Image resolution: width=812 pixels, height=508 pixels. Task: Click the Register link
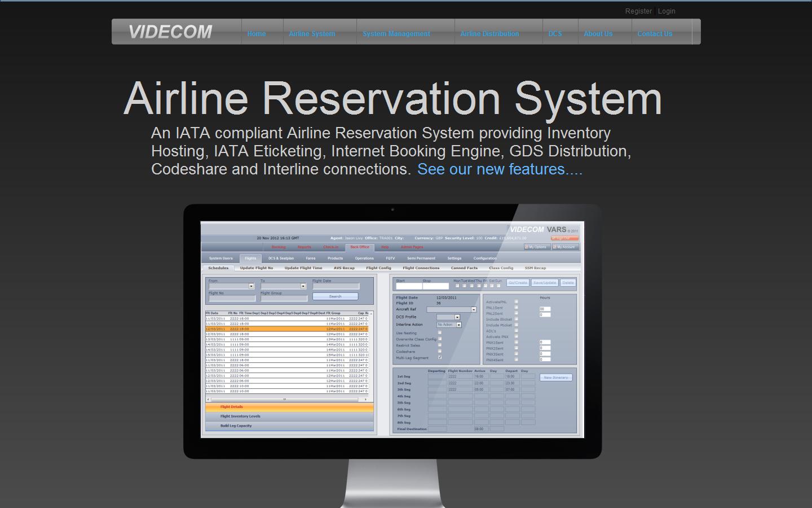point(638,11)
